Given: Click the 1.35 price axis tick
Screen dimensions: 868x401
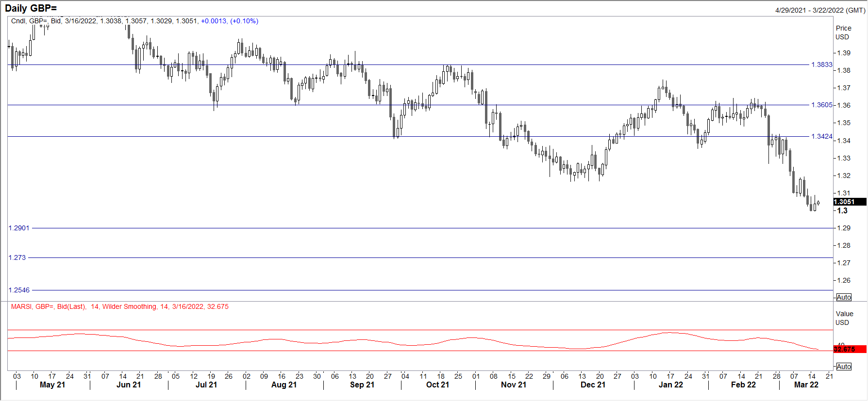Looking at the screenshot, I should pos(844,123).
